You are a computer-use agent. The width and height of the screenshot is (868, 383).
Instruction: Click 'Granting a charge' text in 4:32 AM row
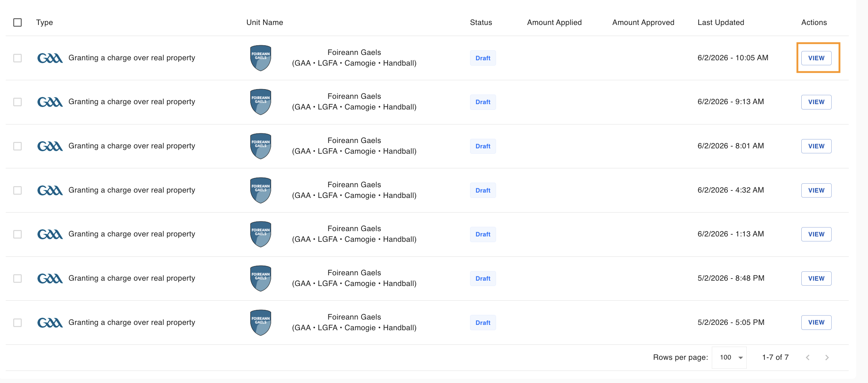tap(132, 190)
